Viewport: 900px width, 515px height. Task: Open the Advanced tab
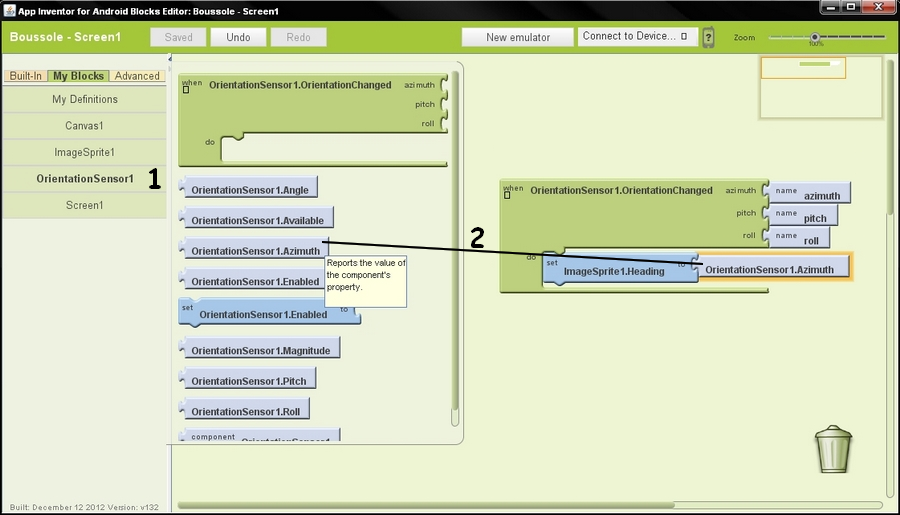137,76
